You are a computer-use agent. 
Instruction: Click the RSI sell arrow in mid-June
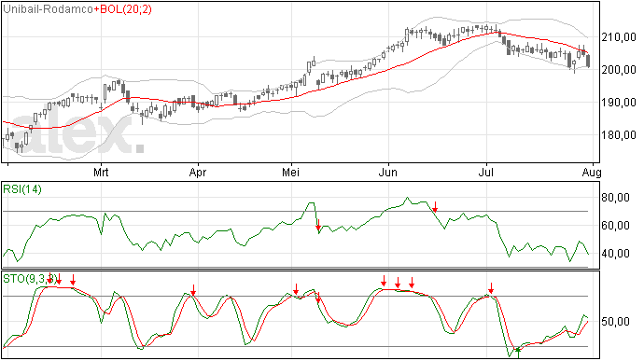pos(435,207)
